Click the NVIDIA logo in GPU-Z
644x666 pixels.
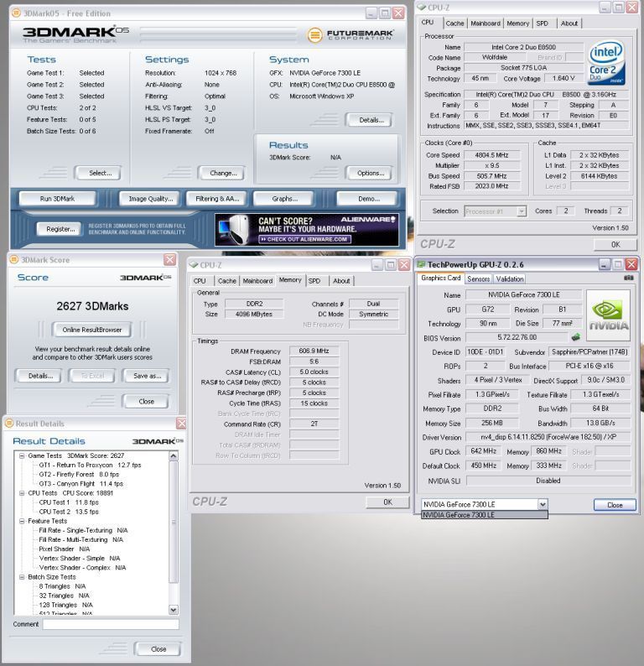pyautogui.click(x=608, y=315)
